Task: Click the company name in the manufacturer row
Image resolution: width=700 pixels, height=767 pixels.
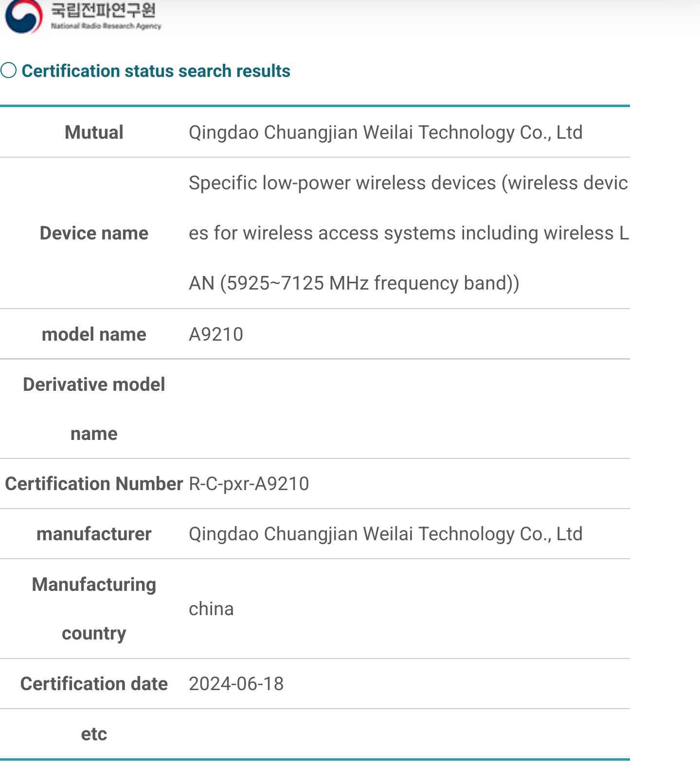Action: [x=385, y=534]
